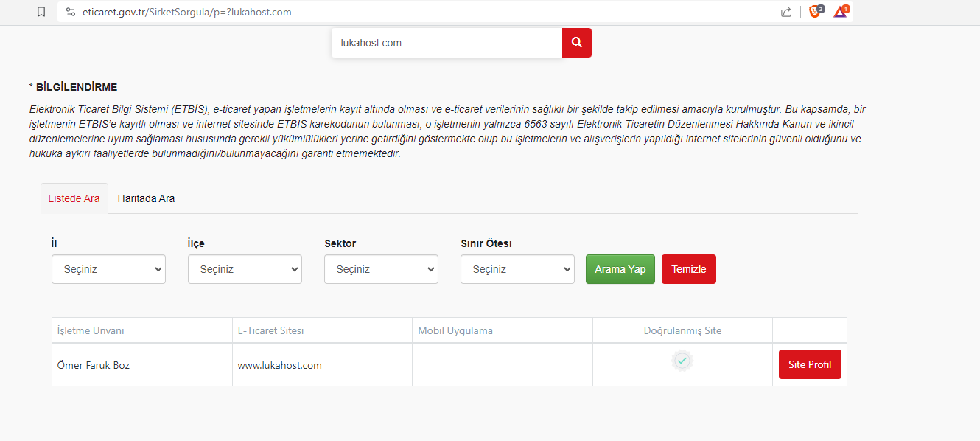Focus the lukahost.com search field

[x=447, y=43]
